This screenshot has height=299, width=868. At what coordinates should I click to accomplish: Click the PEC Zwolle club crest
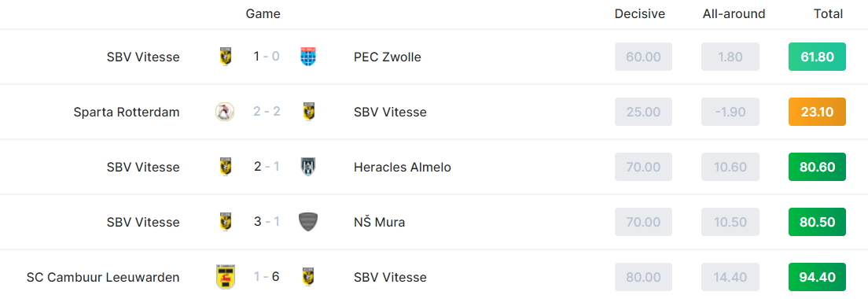click(x=307, y=57)
